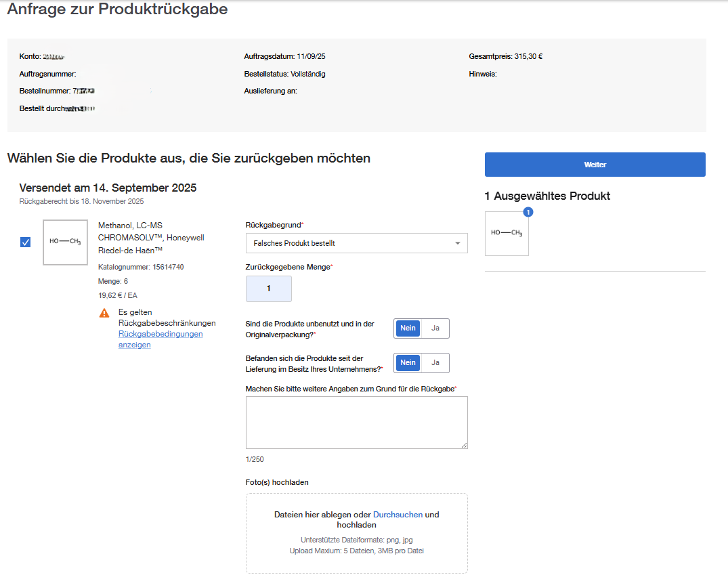
Task: Click the warning triangle icon about Rückgabebeschränkungen
Action: click(104, 313)
